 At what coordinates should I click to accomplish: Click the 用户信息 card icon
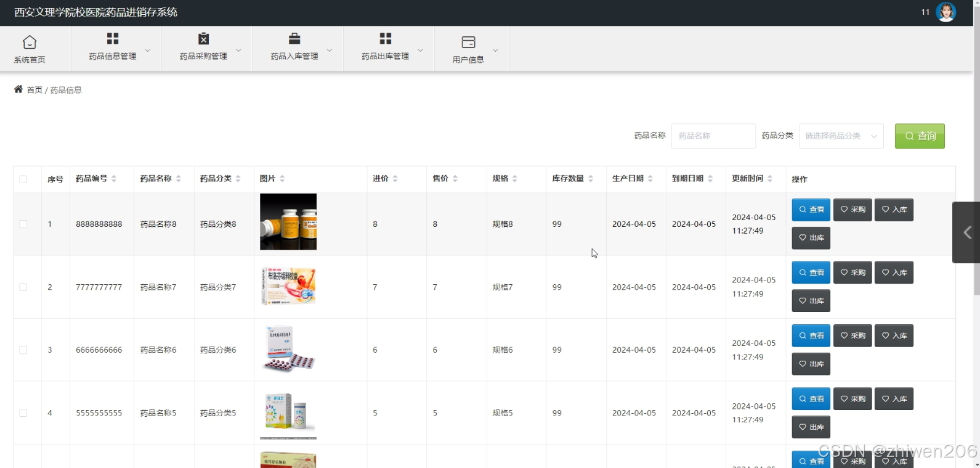point(468,42)
